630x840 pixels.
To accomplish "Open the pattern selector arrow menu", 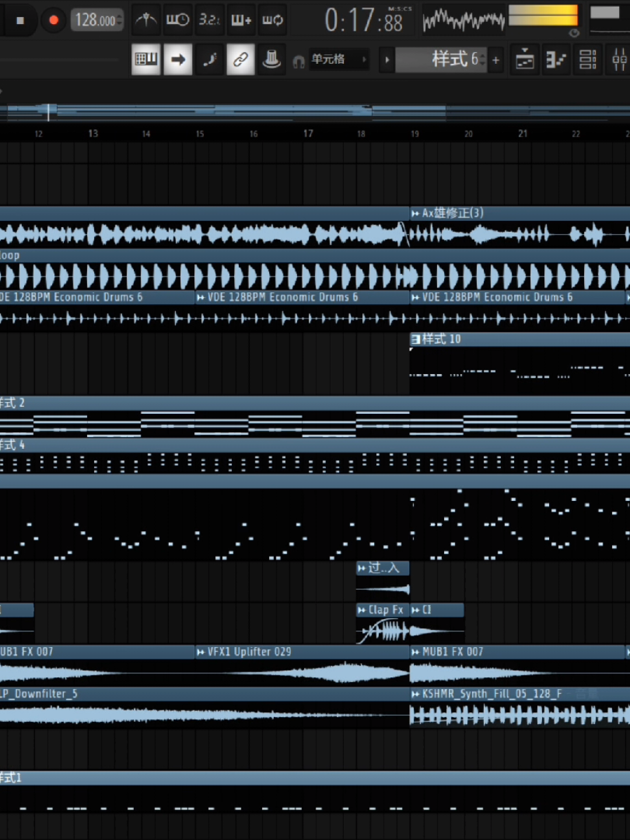I will [386, 60].
